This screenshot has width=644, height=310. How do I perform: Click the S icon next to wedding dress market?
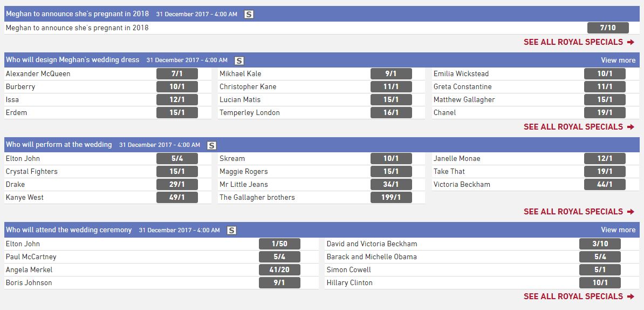239,60
